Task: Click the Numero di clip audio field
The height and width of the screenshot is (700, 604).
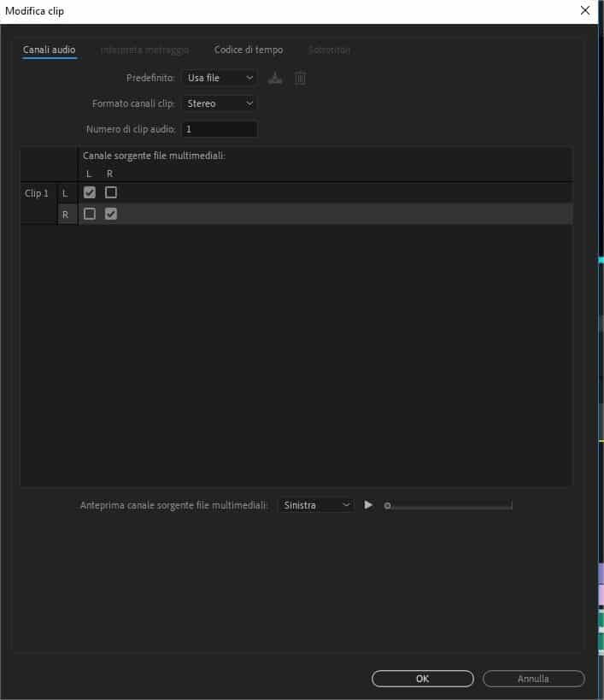Action: (219, 129)
